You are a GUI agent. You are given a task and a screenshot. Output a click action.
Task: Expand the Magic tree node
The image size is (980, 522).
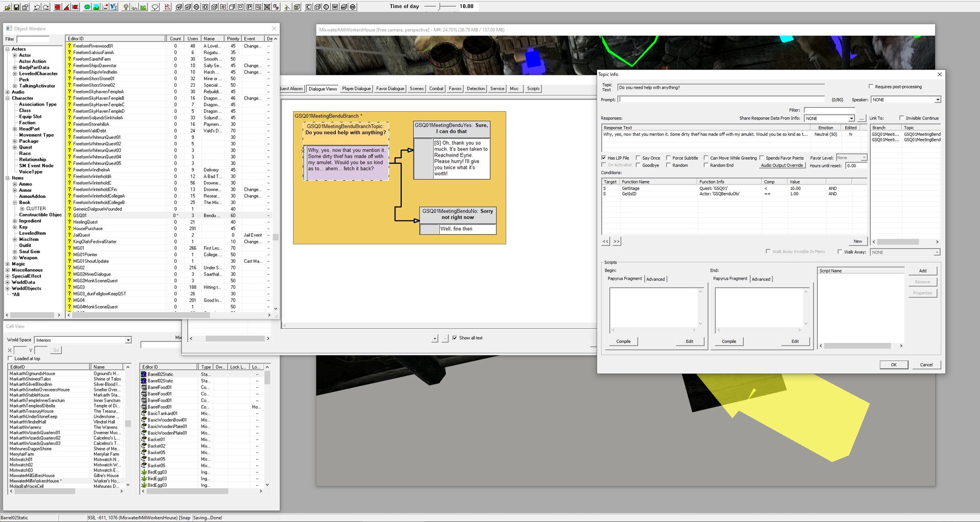(x=7, y=264)
